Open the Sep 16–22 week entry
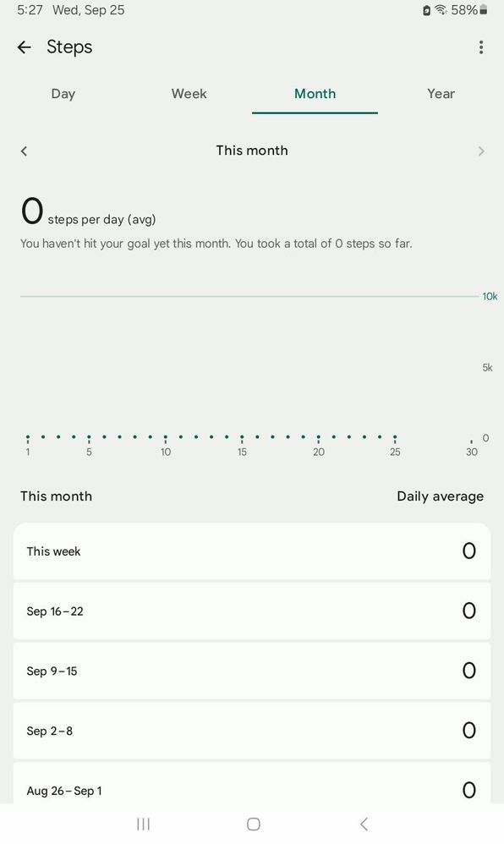The width and height of the screenshot is (504, 844). (252, 611)
